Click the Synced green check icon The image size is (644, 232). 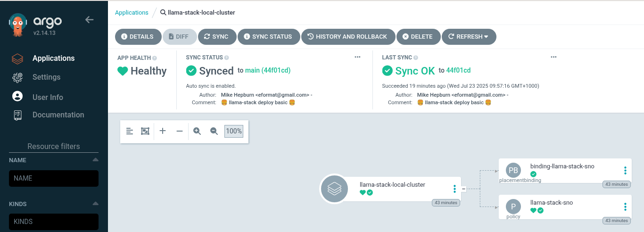191,71
